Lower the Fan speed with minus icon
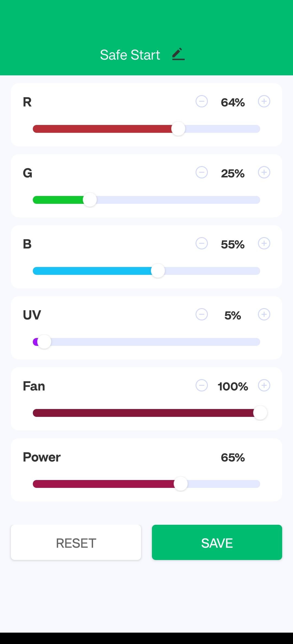293x644 pixels. pos(202,385)
